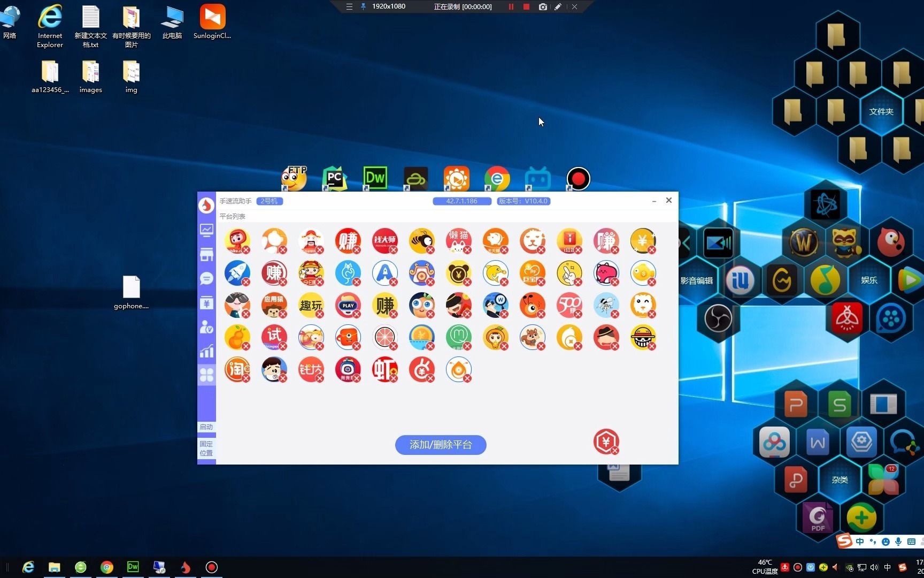The width and height of the screenshot is (924, 578).
Task: Select the 应用猿 monkey platform icon
Action: (x=274, y=305)
